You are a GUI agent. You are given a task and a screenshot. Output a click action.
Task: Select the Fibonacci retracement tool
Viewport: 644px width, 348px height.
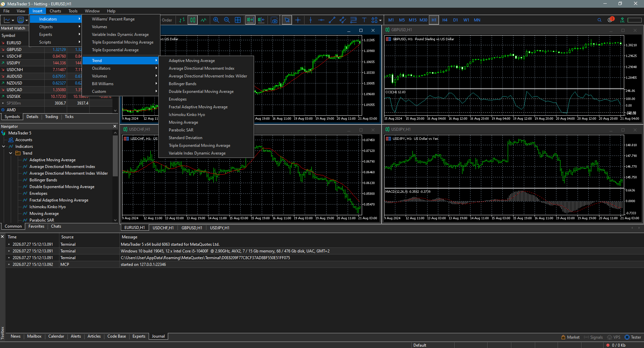tap(353, 20)
